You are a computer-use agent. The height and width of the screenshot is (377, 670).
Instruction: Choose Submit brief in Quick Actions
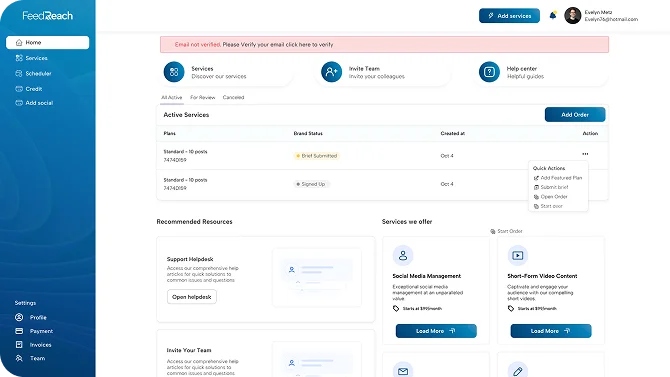tap(554, 187)
